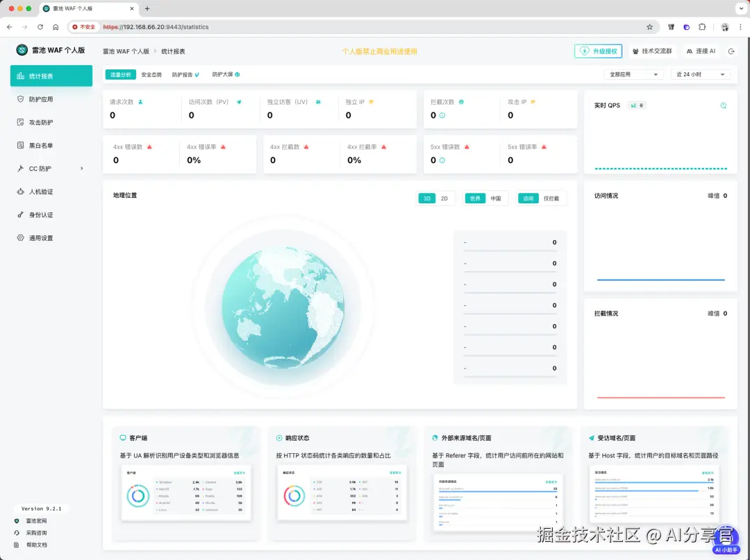Viewport: 750px width, 560px height.
Task: Expand the CC 防护 submenu chevron
Action: point(82,168)
